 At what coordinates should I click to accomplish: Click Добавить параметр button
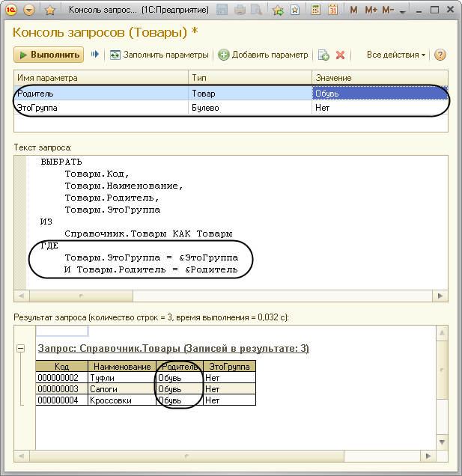click(263, 55)
